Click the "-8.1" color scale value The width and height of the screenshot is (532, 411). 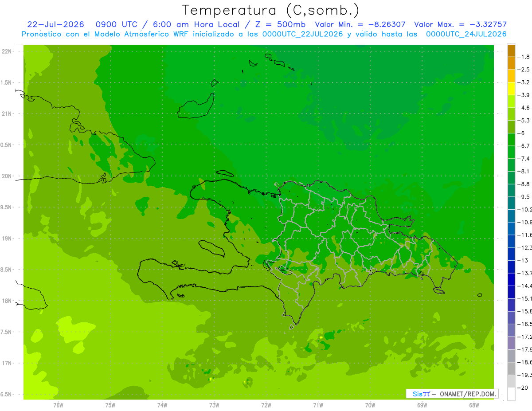[x=523, y=171]
